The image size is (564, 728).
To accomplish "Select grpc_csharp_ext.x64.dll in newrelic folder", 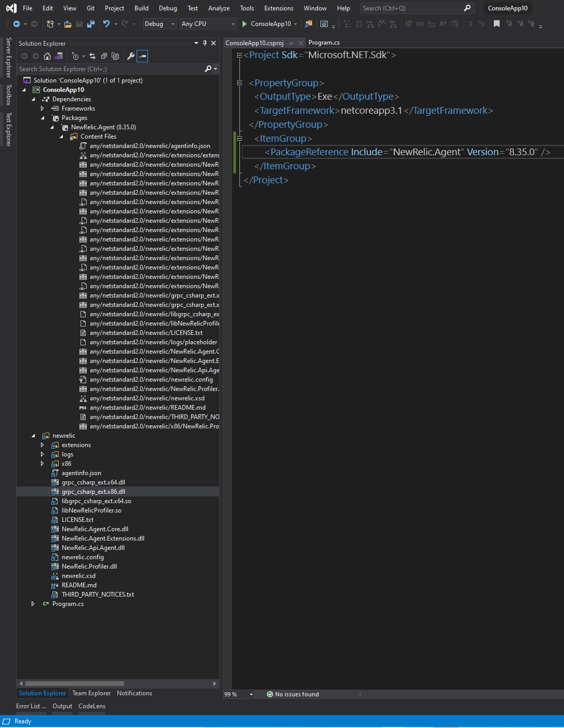I will click(x=93, y=482).
